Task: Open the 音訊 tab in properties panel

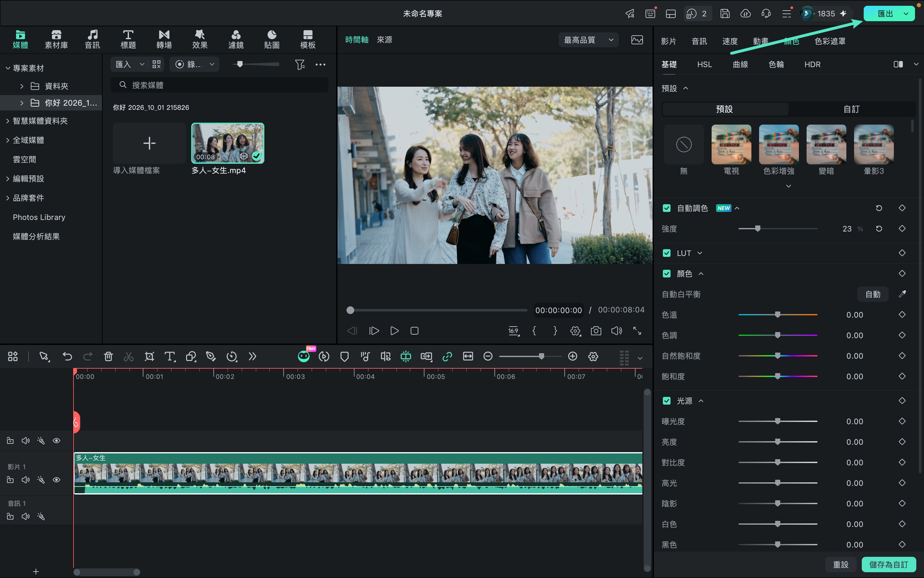Action: tap(699, 41)
